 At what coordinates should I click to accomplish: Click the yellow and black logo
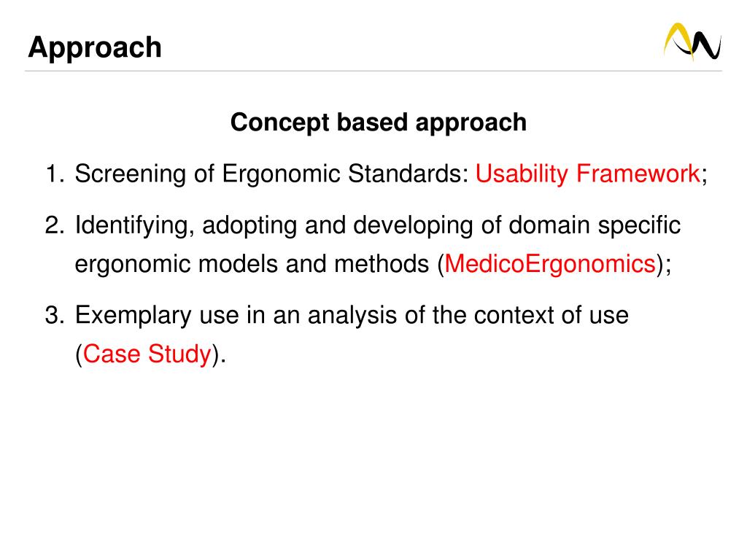(x=692, y=42)
